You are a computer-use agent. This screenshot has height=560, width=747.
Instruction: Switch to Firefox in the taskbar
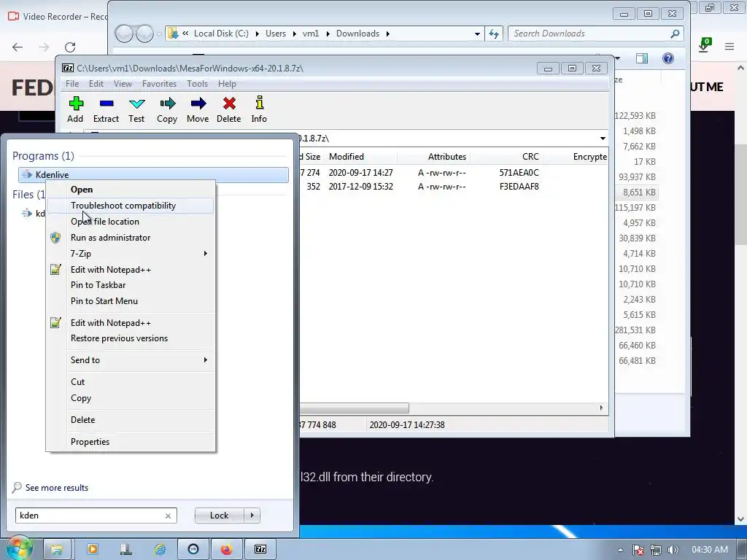(x=226, y=549)
